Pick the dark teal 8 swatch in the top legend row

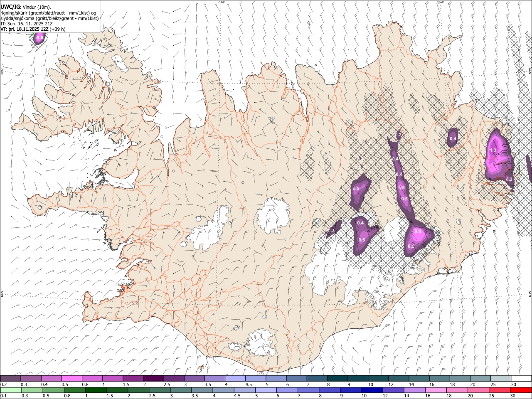[337, 378]
